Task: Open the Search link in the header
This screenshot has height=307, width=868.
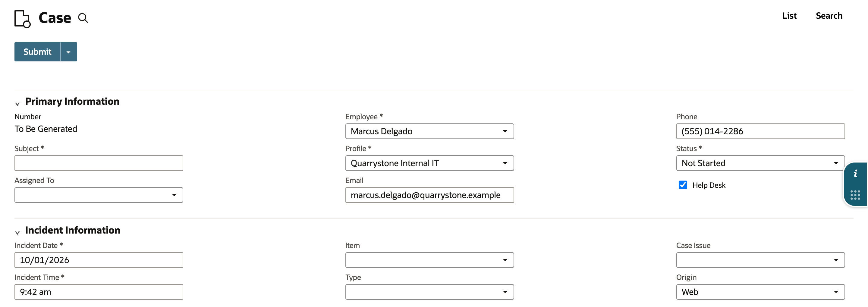Action: pyautogui.click(x=829, y=16)
